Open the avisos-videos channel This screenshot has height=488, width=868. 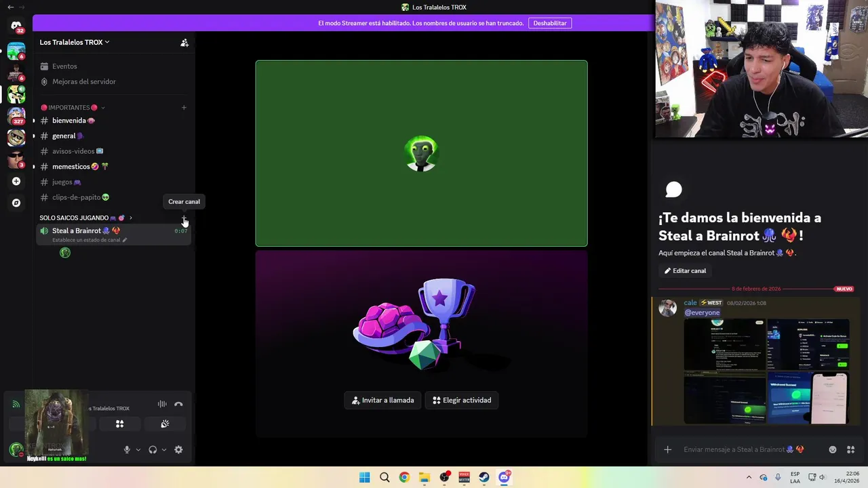(x=114, y=151)
